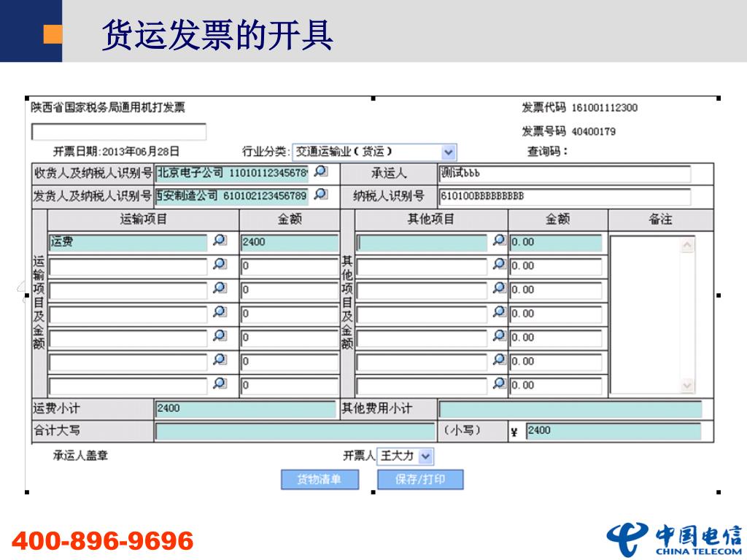This screenshot has height=560, width=747.
Task: Click lookup icon in sixth 其他项目 row
Action: coord(499,359)
